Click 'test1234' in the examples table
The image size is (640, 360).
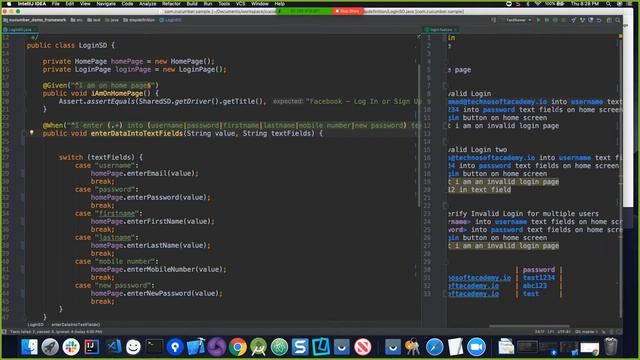(539, 278)
